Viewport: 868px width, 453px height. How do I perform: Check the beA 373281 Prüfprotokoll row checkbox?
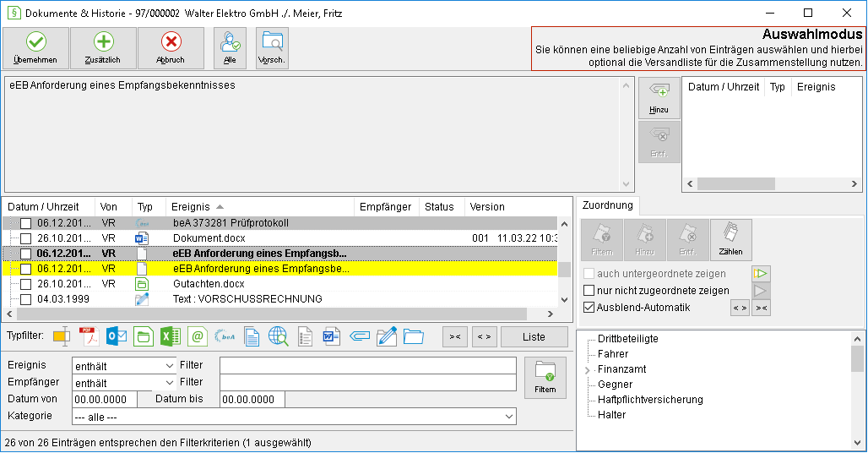(x=25, y=223)
